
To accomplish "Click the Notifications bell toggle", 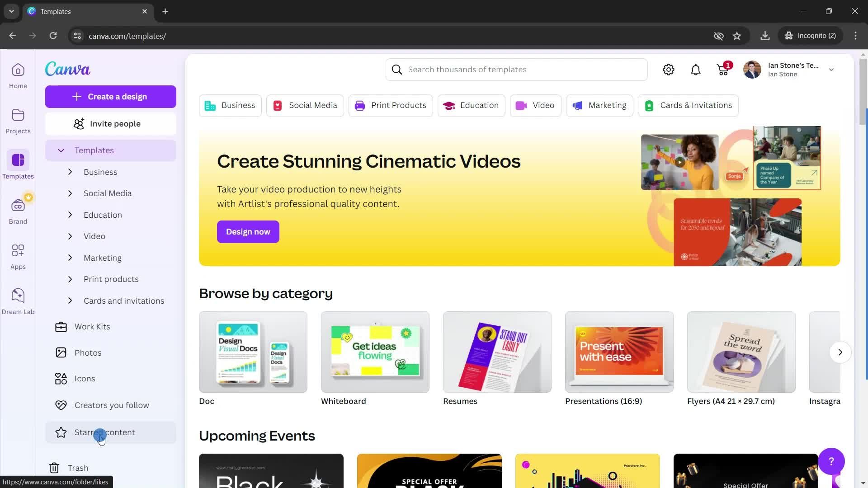I will tap(696, 69).
